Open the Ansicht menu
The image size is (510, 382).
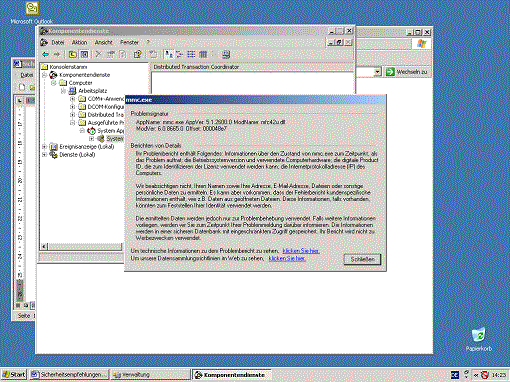[x=104, y=42]
